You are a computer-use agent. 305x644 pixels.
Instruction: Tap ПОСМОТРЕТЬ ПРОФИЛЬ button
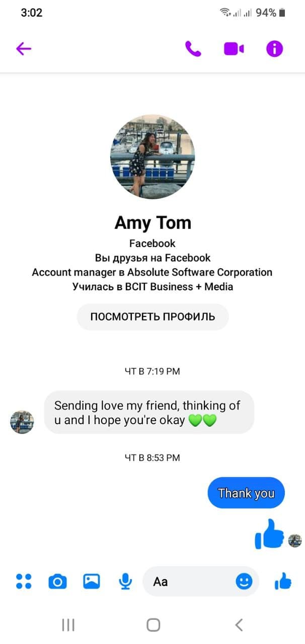coord(152,317)
